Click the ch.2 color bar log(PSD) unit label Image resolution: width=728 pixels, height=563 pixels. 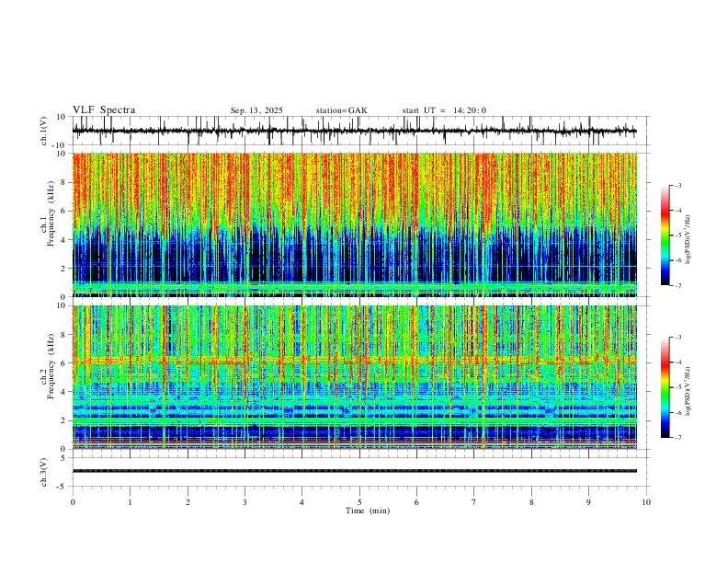tap(688, 391)
